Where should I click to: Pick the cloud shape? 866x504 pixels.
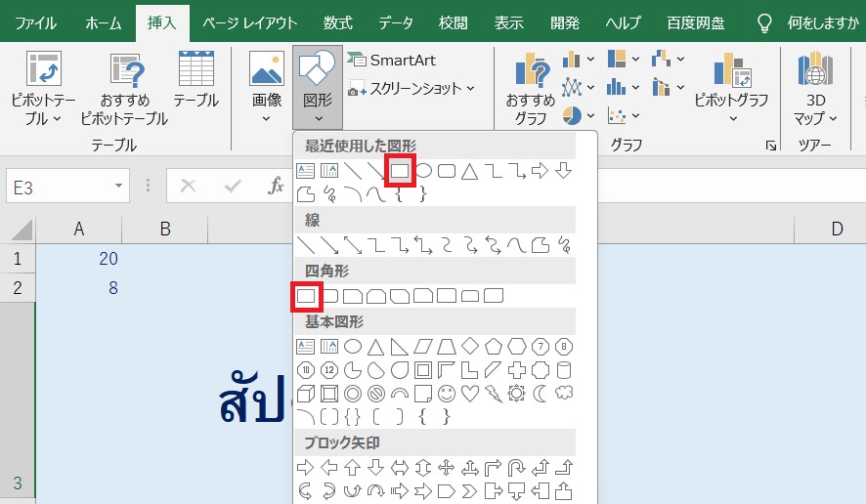point(564,394)
